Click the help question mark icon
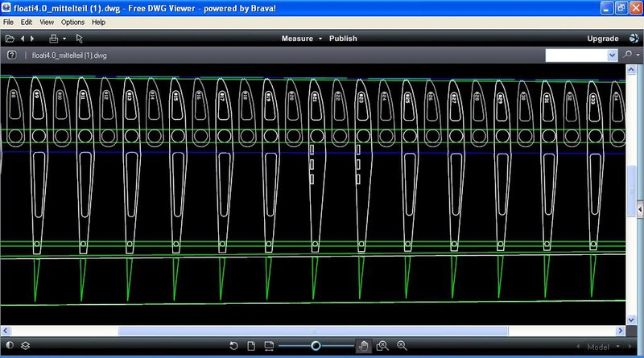Viewport: 644px width, 358px height. [12, 56]
